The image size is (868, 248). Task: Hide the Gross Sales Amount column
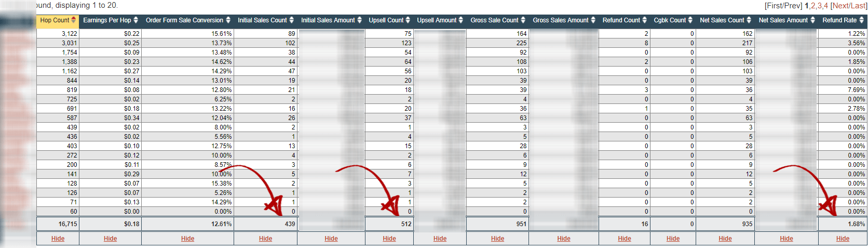pos(564,239)
